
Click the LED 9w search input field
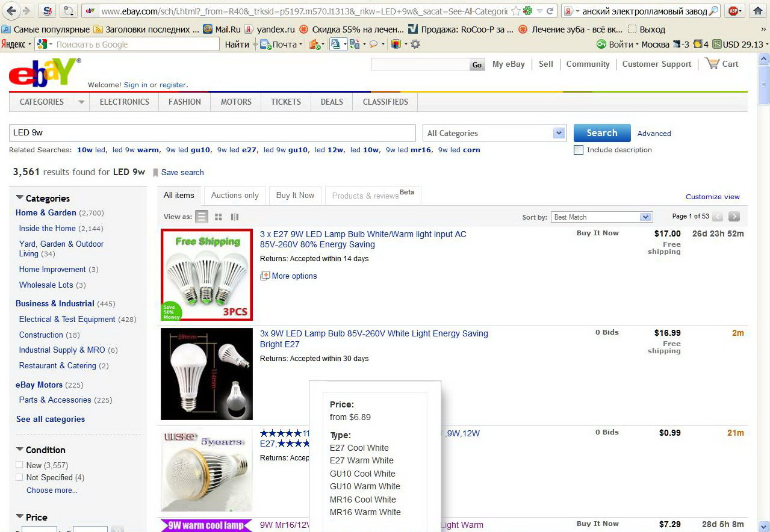[212, 133]
